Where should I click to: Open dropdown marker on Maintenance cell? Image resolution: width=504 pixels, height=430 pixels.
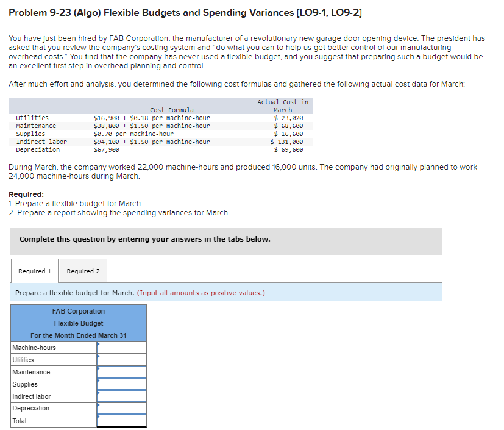click(x=98, y=368)
